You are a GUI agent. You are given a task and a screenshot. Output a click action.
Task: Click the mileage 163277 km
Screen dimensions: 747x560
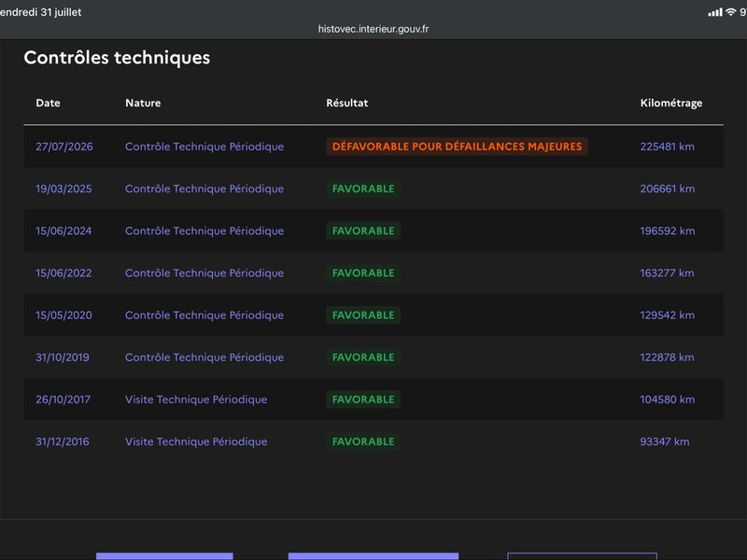tap(667, 273)
